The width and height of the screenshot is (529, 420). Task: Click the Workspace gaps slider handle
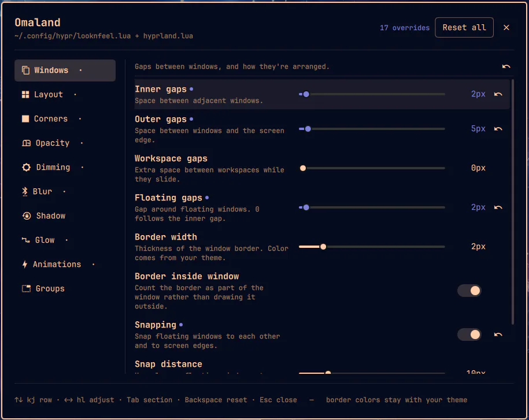point(303,168)
